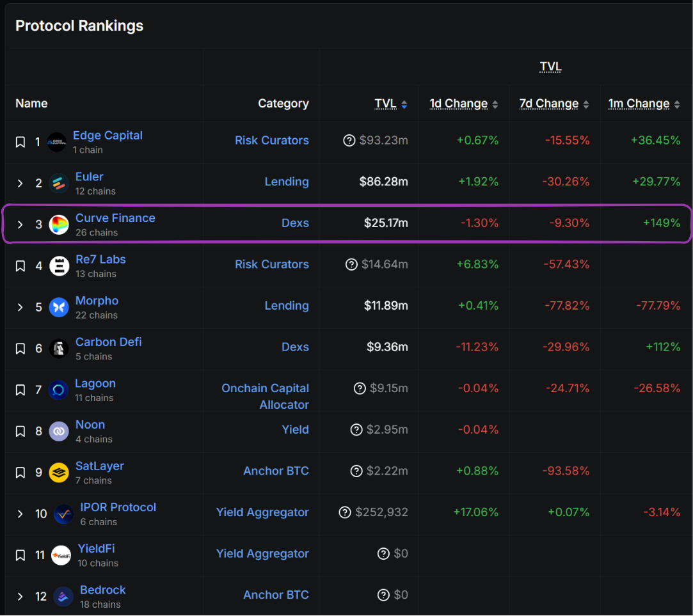The height and width of the screenshot is (616, 693).
Task: Click the YieldFi logo icon
Action: point(61,555)
